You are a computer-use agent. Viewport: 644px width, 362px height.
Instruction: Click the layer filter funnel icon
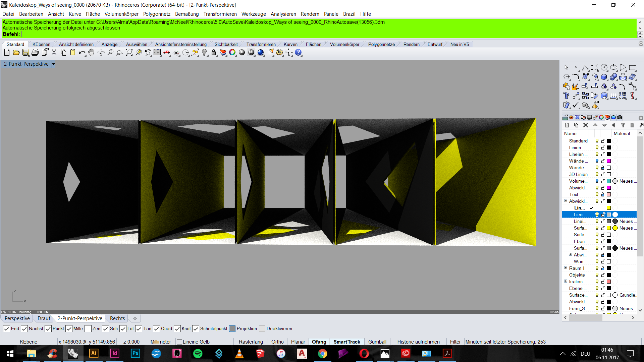[x=623, y=125]
